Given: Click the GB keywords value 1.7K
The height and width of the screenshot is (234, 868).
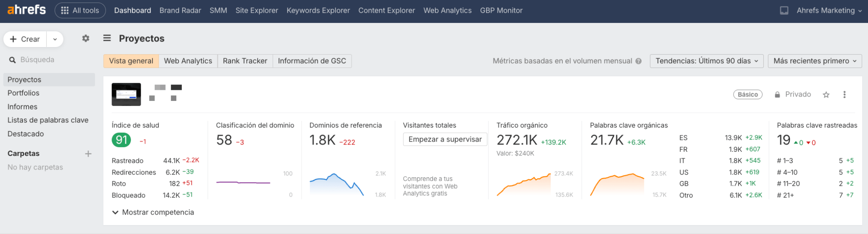Looking at the screenshot, I should (735, 184).
